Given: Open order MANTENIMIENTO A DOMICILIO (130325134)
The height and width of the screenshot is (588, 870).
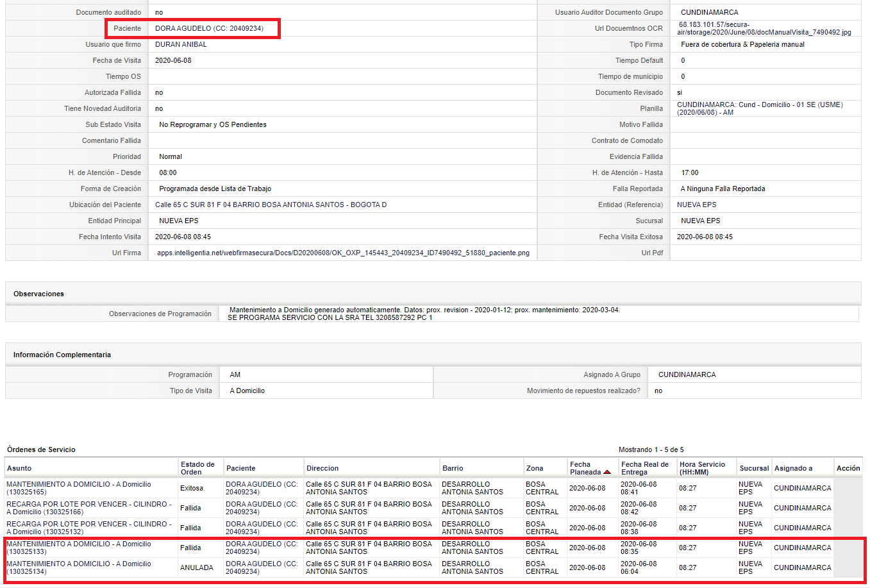Looking at the screenshot, I should click(79, 567).
